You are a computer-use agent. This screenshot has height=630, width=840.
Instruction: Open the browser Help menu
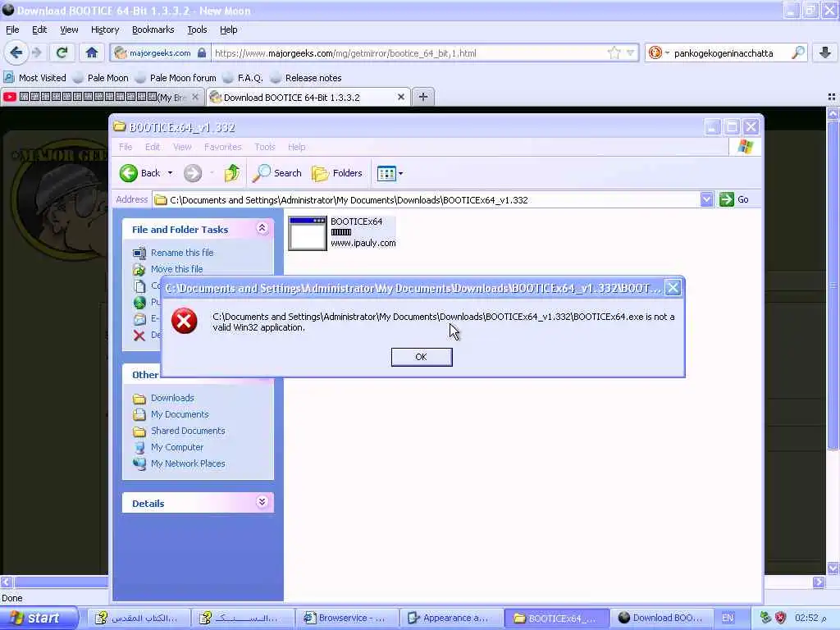[228, 30]
